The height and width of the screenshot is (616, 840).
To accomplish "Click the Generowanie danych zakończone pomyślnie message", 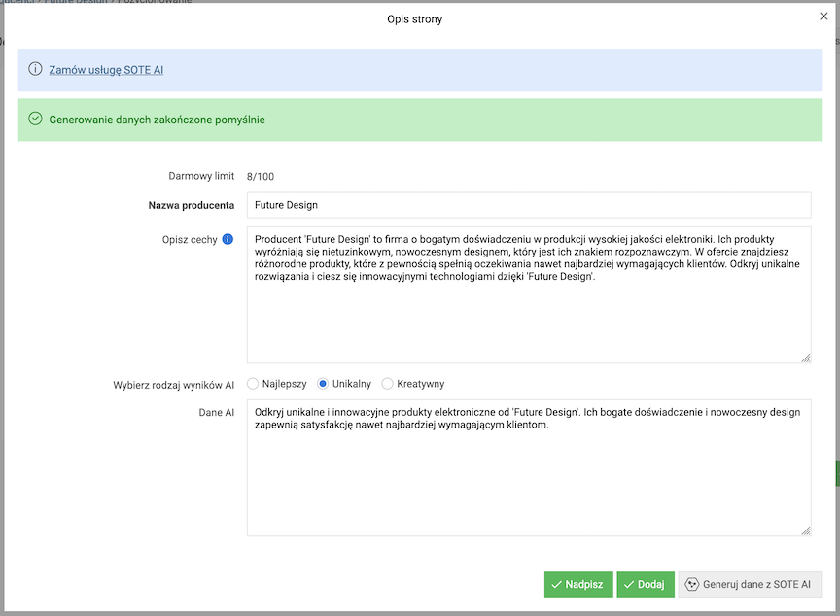I will click(157, 120).
